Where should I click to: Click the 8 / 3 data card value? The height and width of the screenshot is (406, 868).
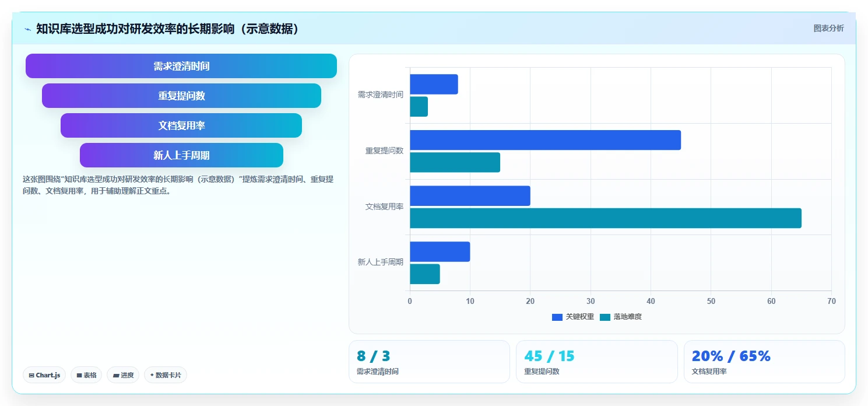pos(373,356)
